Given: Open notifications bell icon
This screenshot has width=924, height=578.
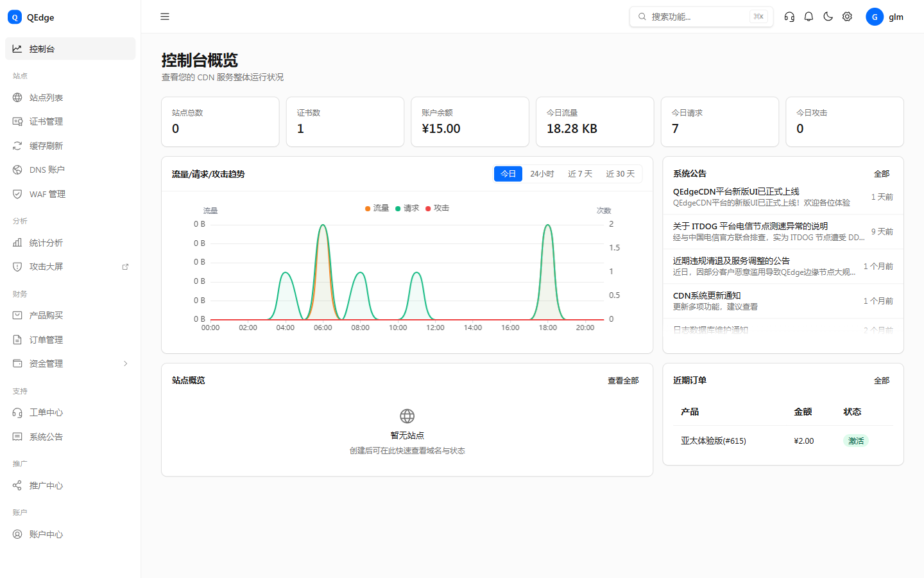Looking at the screenshot, I should pyautogui.click(x=809, y=17).
